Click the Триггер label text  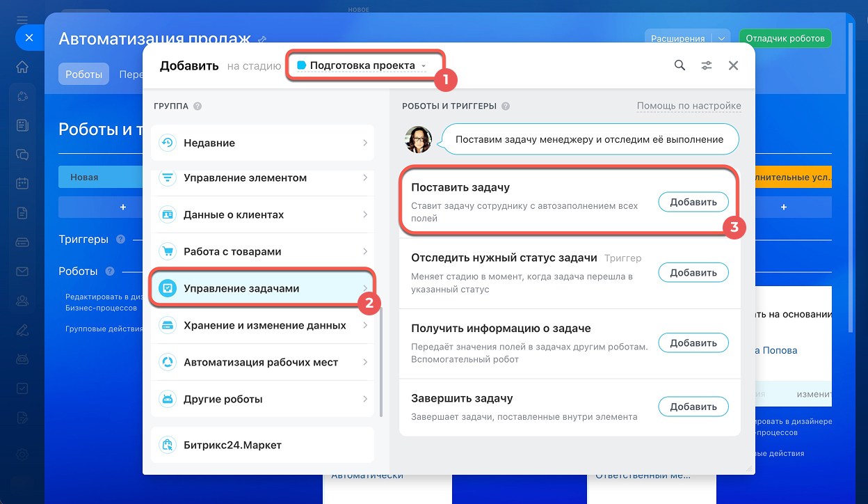click(x=623, y=258)
